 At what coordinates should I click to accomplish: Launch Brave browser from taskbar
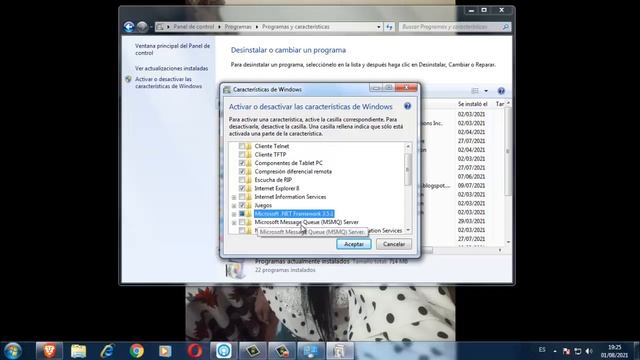coord(49,351)
